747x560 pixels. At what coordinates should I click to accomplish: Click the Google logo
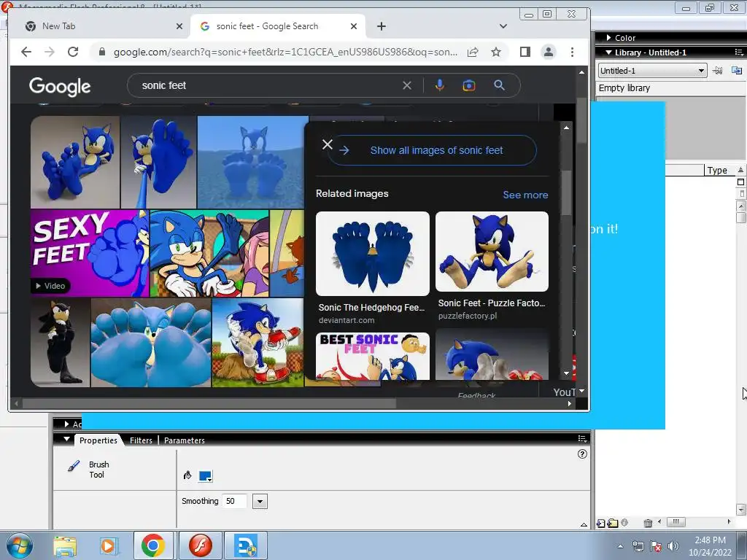[x=60, y=86]
